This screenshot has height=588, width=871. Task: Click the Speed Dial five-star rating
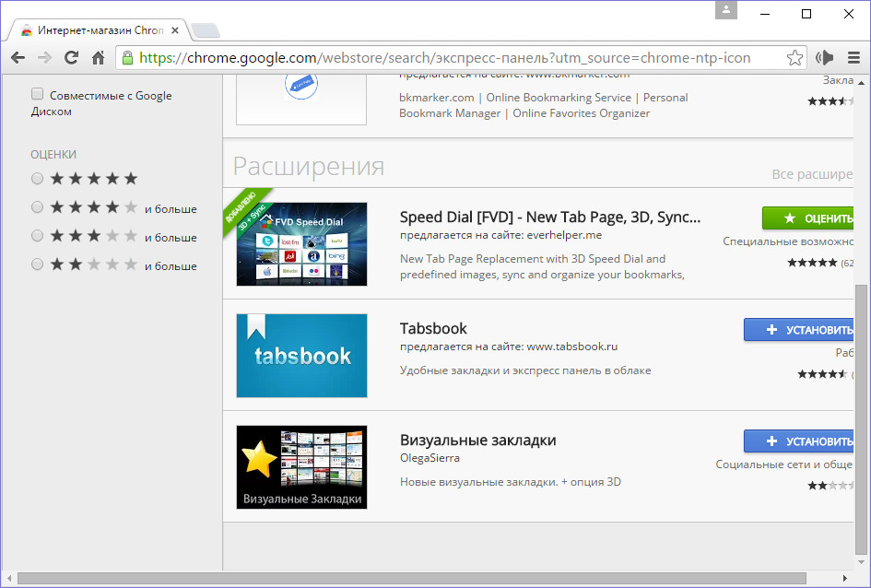point(812,263)
